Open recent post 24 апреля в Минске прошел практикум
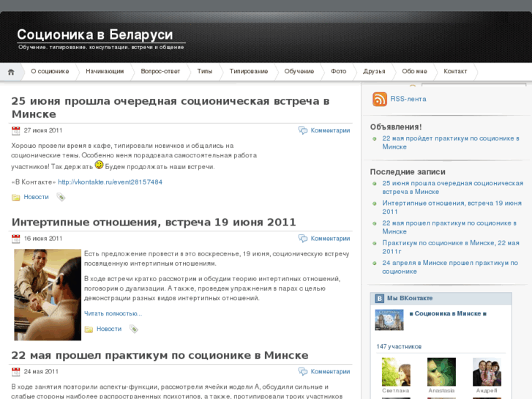The height and width of the screenshot is (399, 532). 450,267
